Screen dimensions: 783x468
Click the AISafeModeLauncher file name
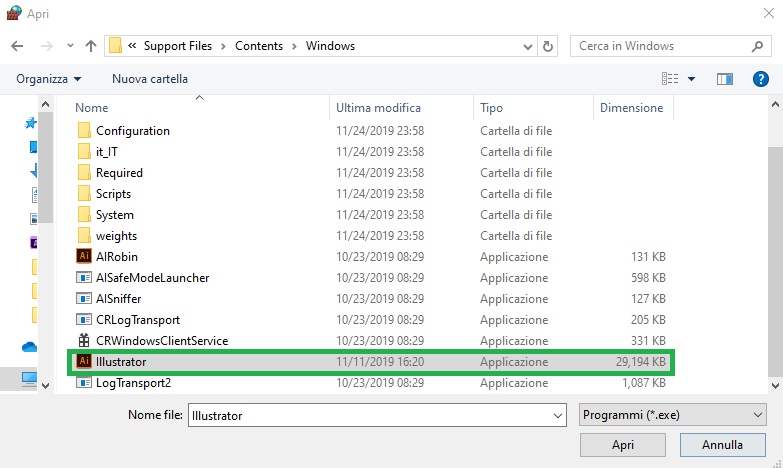tap(152, 278)
